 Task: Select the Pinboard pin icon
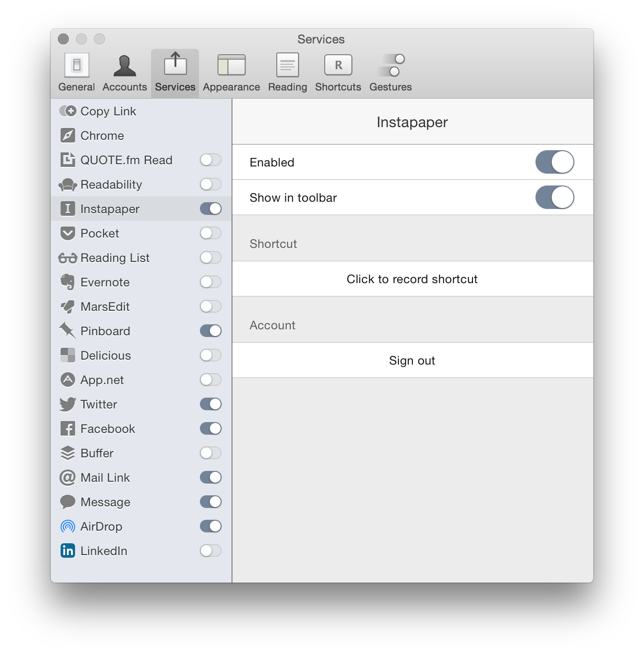[68, 331]
